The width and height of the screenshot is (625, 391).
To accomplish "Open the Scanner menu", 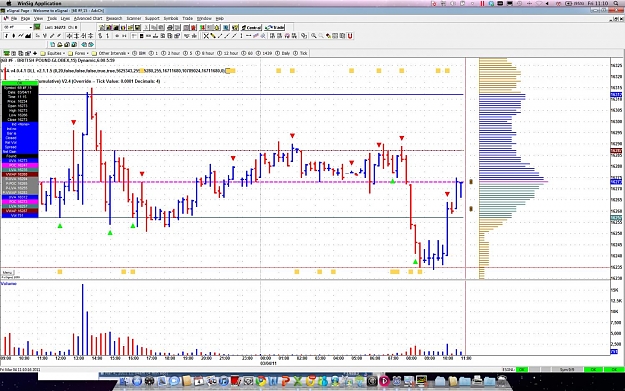I will pyautogui.click(x=134, y=18).
